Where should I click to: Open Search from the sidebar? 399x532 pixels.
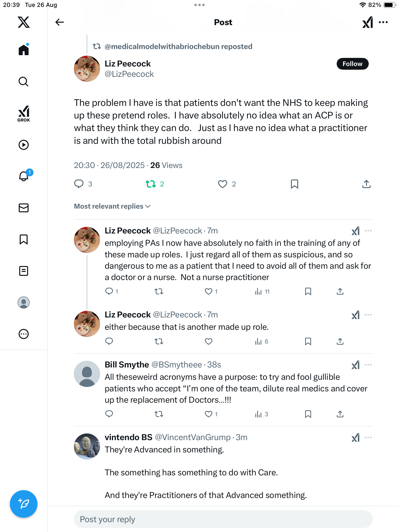pos(24,82)
